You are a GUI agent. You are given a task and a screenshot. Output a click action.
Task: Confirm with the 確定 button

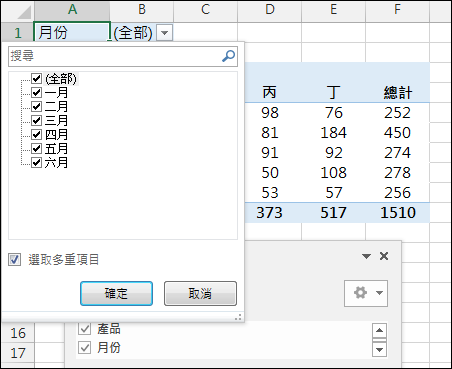pos(116,293)
